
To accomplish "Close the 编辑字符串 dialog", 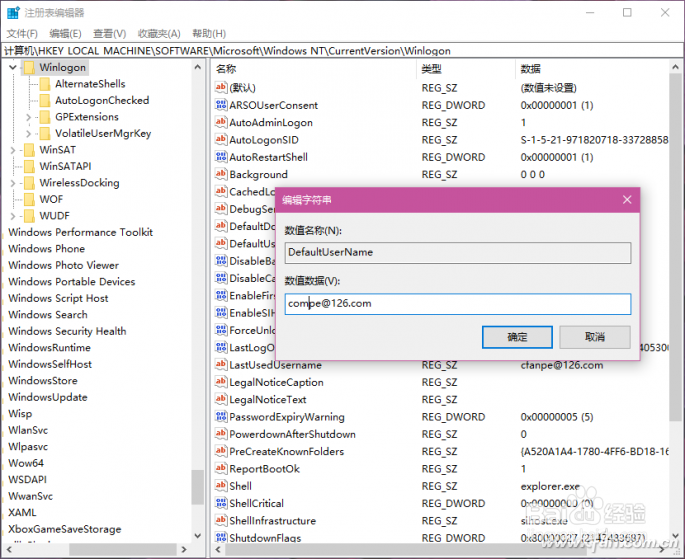I will click(x=627, y=200).
